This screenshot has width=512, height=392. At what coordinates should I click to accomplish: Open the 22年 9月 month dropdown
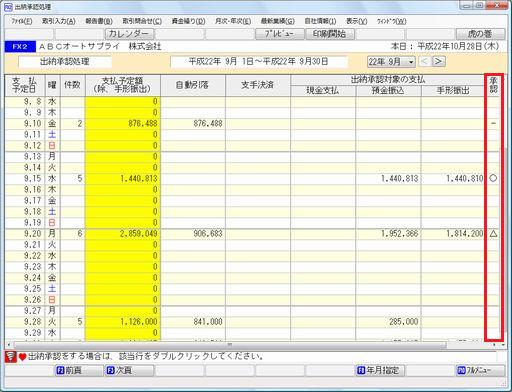(x=391, y=62)
